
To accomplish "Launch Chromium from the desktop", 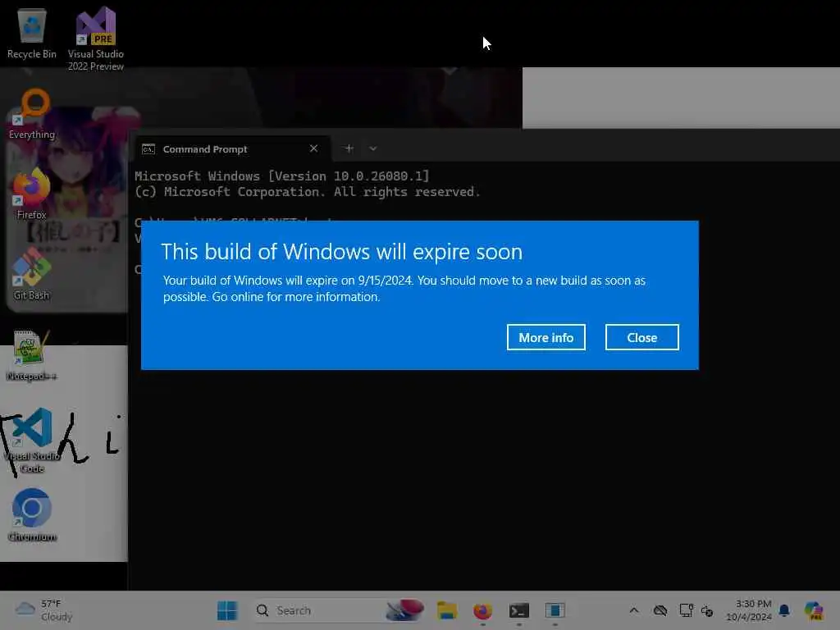I will point(32,515).
